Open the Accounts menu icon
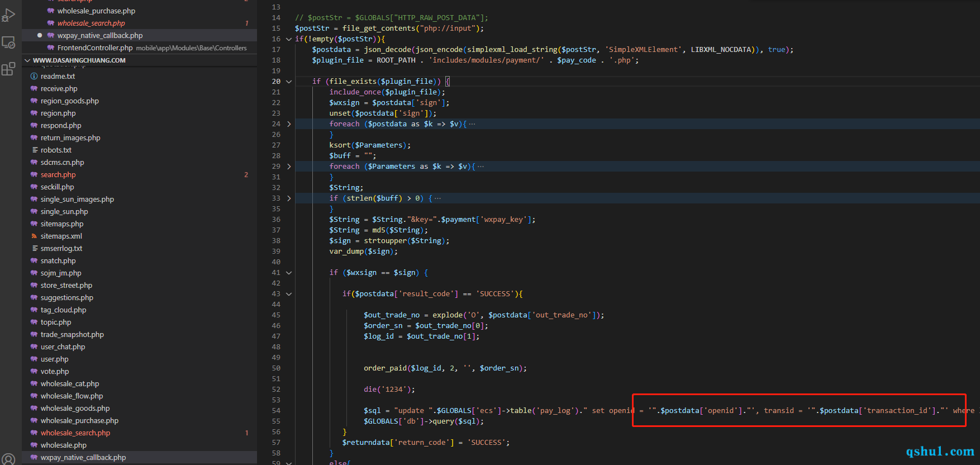 coord(8,459)
